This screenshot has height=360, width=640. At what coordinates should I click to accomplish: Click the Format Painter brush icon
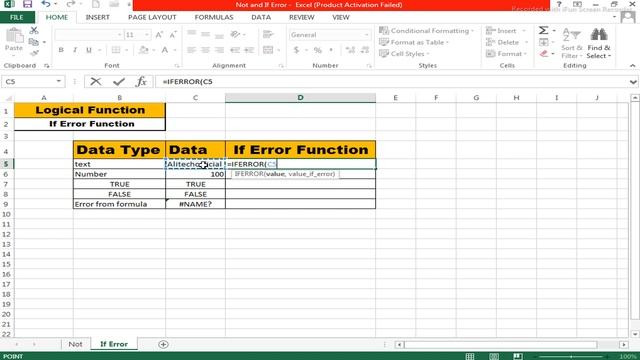pos(34,53)
